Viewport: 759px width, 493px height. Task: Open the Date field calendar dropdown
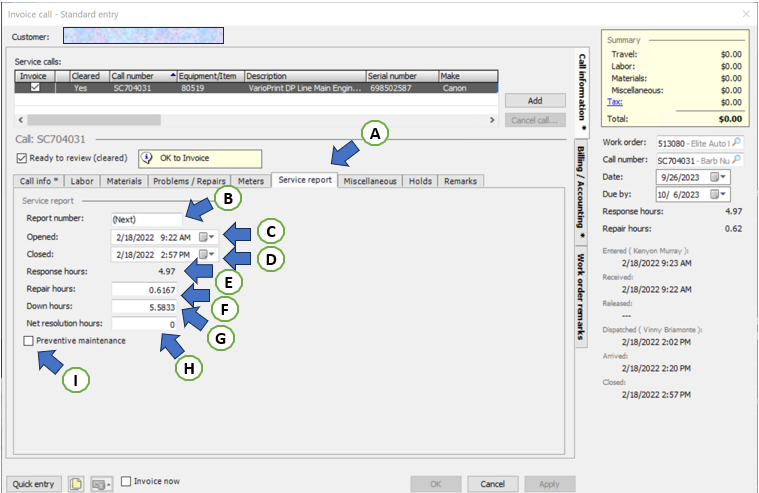coord(718,177)
